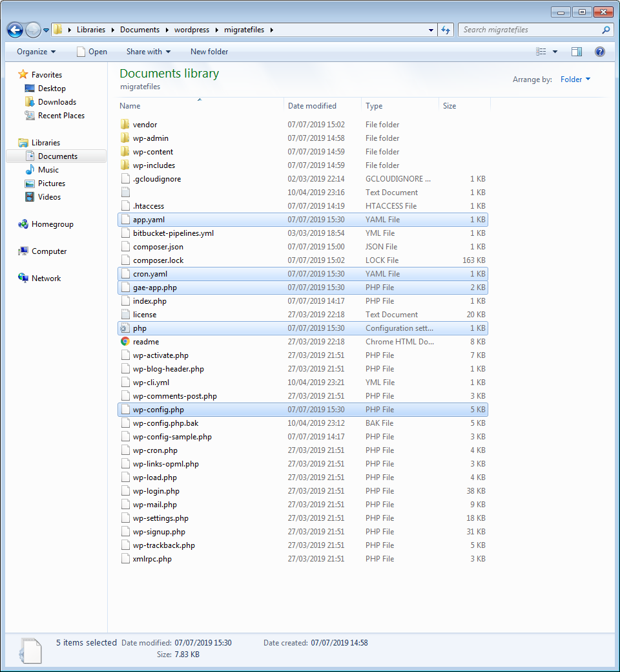Image resolution: width=620 pixels, height=672 pixels.
Task: Click Favorites star in navigation pane
Action: [x=23, y=74]
